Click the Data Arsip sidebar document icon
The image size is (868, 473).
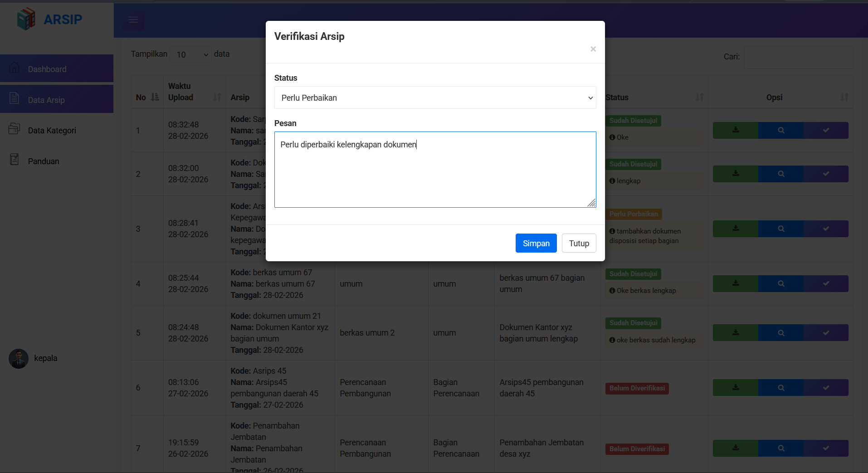coord(14,98)
